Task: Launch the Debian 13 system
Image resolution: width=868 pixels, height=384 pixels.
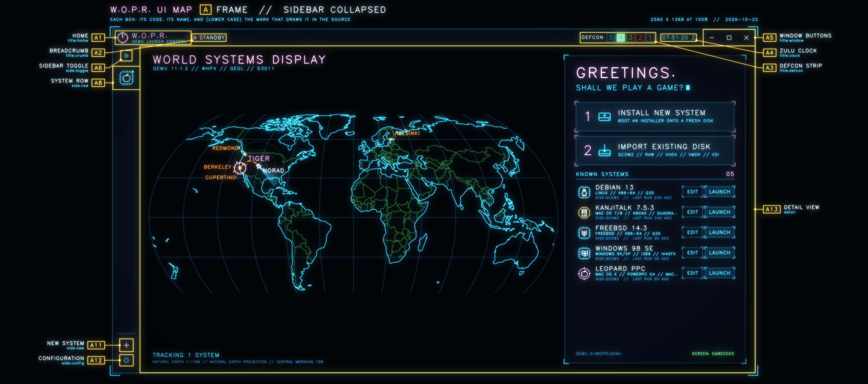Action: tap(719, 192)
